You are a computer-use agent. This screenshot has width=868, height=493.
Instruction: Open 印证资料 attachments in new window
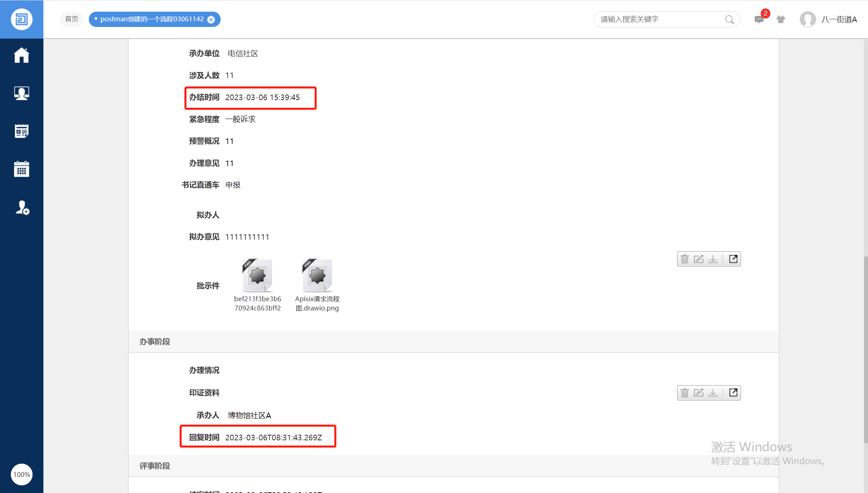733,392
